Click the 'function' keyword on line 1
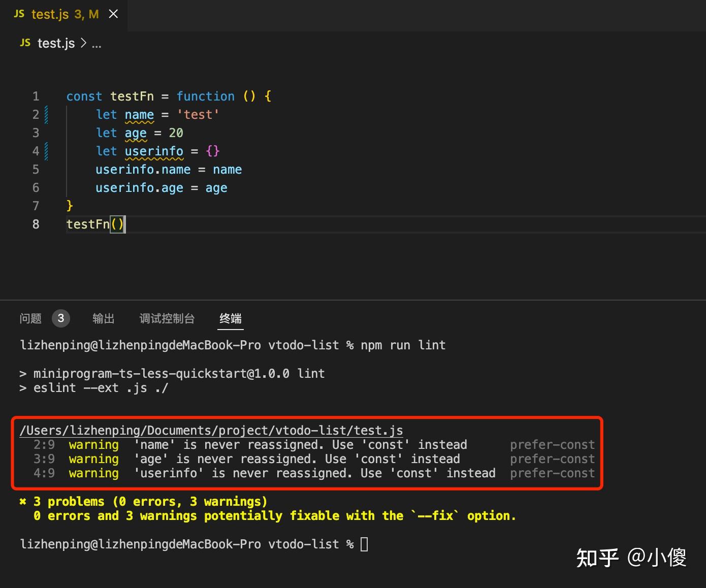 point(205,96)
